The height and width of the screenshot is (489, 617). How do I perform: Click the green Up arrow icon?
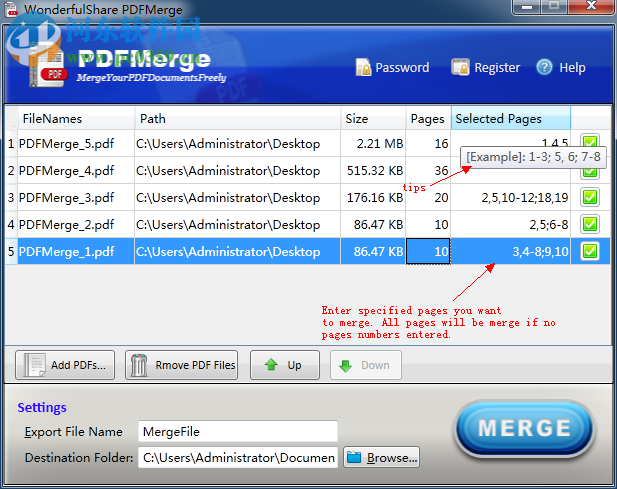click(x=271, y=365)
